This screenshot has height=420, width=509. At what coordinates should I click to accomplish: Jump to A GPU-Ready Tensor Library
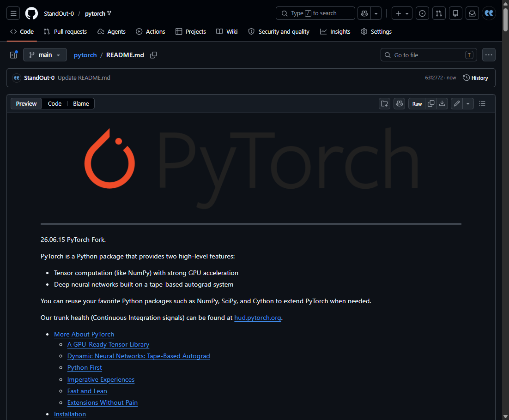pos(108,344)
